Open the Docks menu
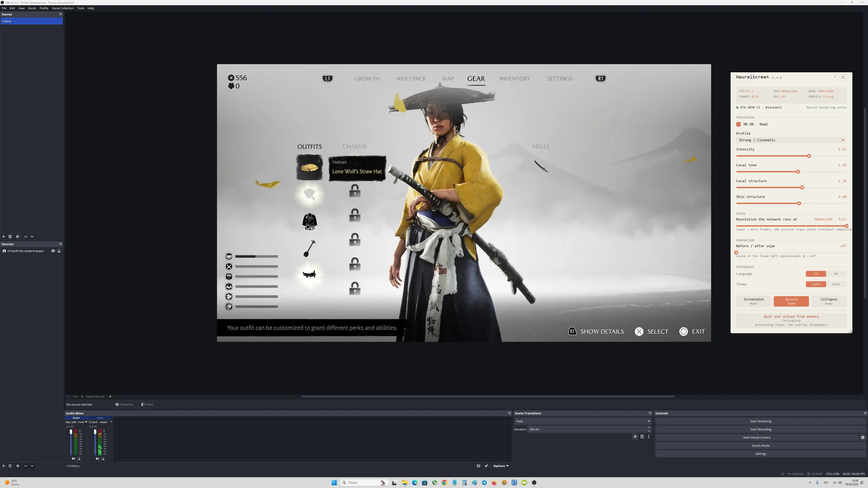868x488 pixels. tap(32, 8)
